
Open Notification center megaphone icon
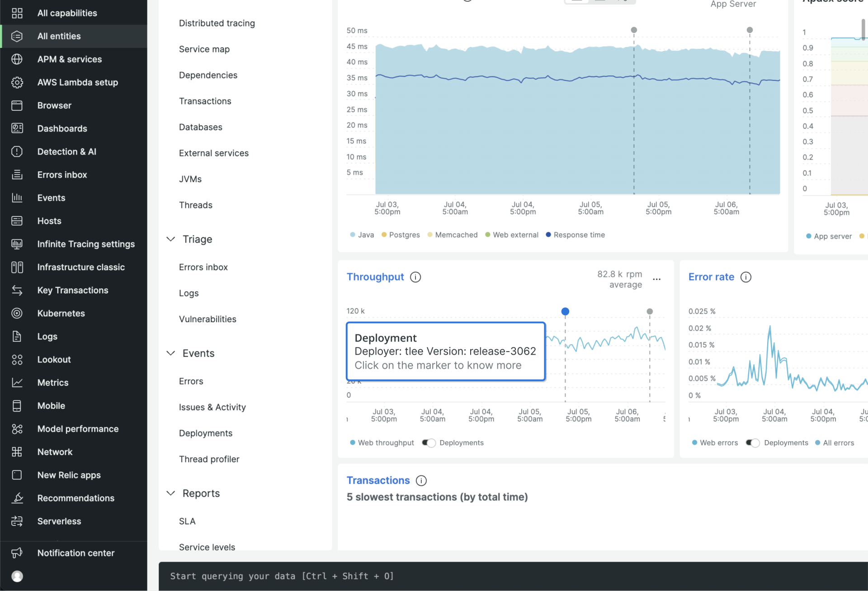pos(17,553)
